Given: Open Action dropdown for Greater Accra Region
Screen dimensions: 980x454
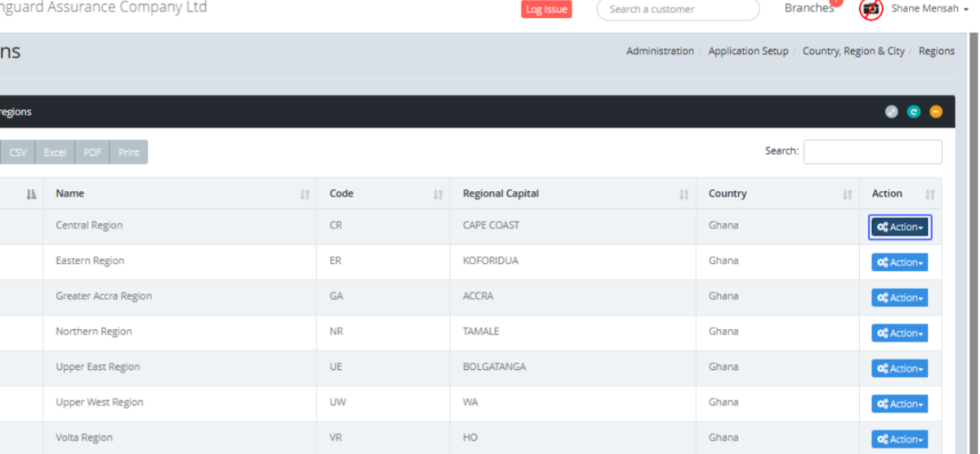Looking at the screenshot, I should tap(900, 298).
